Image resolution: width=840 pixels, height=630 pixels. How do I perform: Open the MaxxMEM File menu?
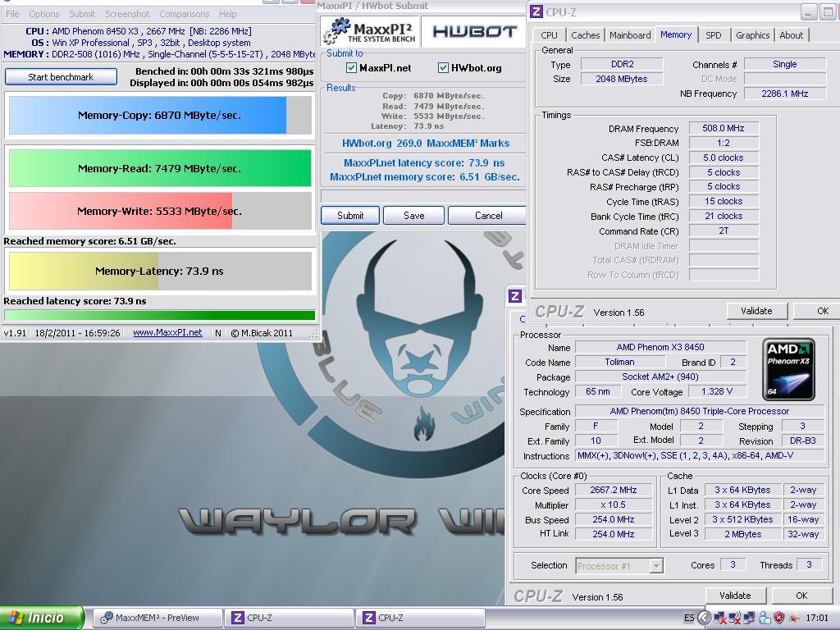(x=12, y=14)
